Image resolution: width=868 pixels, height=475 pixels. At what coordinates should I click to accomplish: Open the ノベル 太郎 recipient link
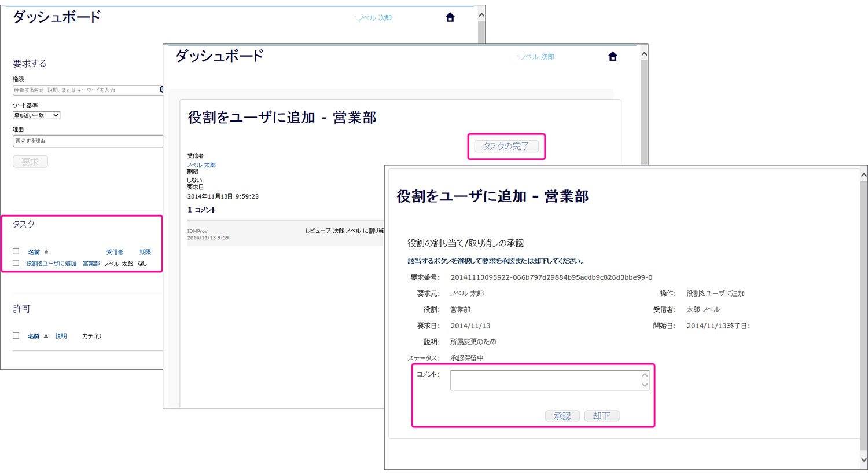(x=201, y=165)
